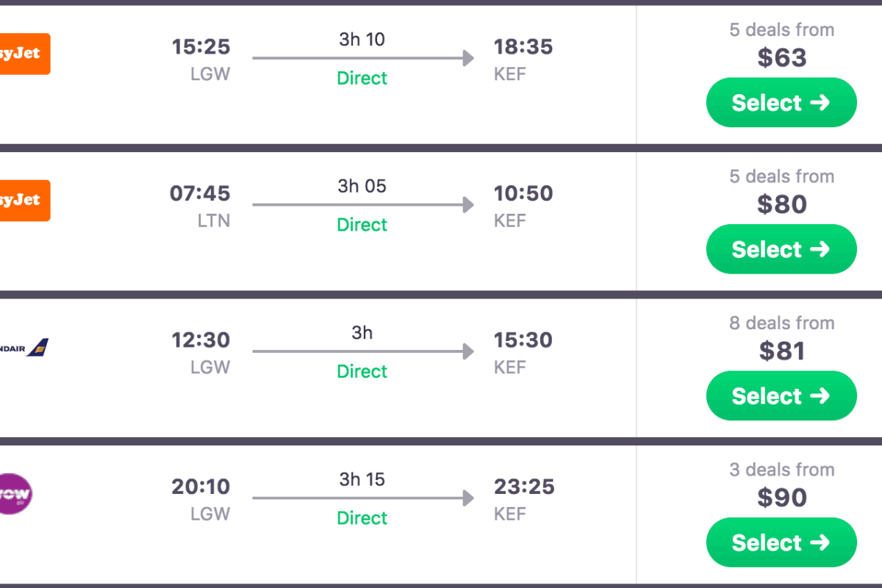
Task: Click the 12:30 departure time
Action: point(201,340)
